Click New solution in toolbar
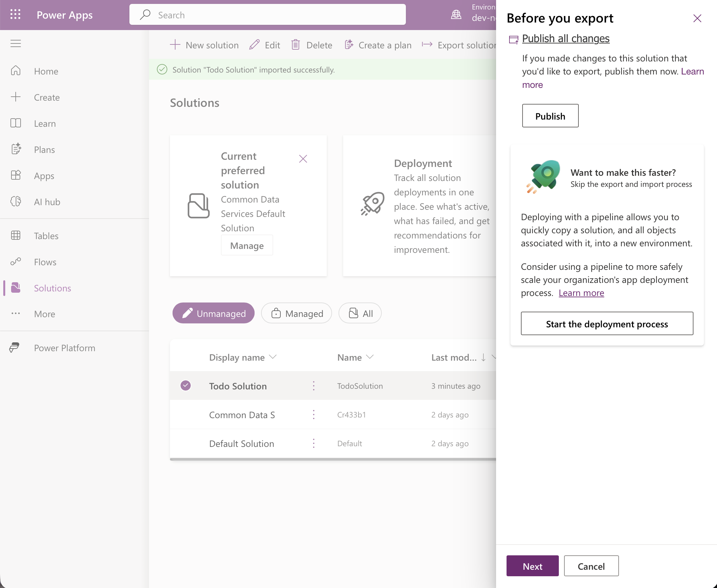The height and width of the screenshot is (588, 717). 204,45
